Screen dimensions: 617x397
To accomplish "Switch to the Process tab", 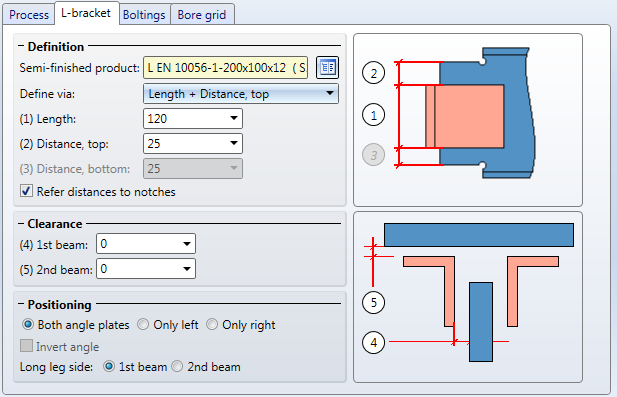I will pos(29,15).
